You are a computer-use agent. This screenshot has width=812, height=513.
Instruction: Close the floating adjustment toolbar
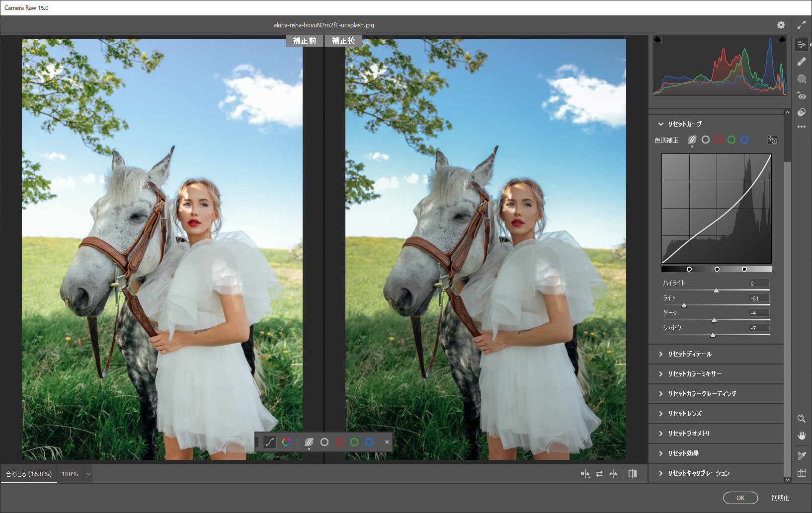(387, 442)
